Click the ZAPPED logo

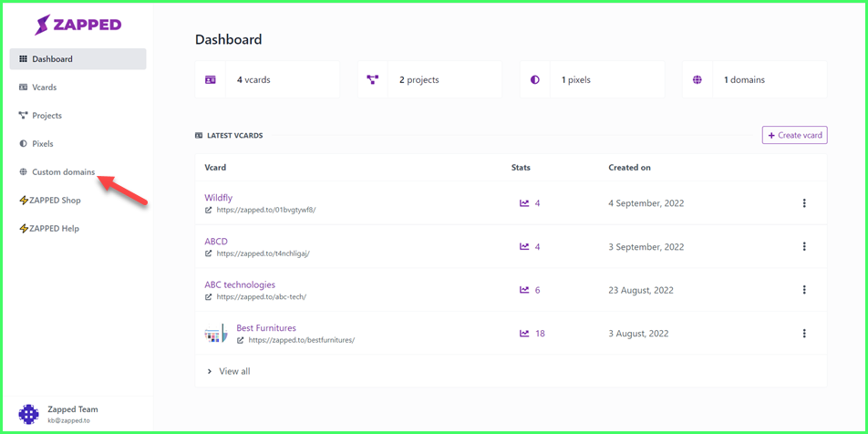[78, 25]
